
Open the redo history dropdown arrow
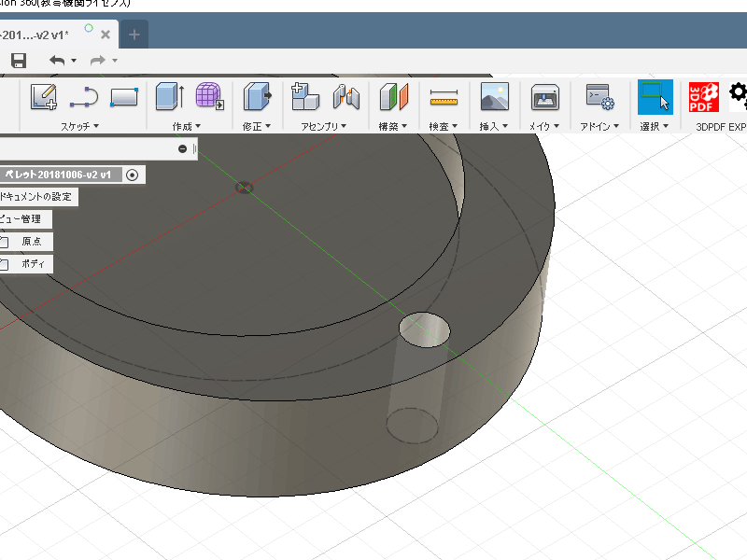click(114, 61)
